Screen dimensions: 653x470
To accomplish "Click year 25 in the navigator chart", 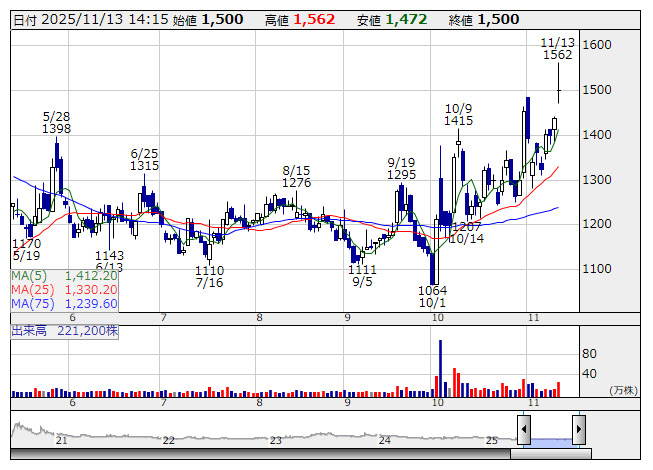I will point(491,440).
